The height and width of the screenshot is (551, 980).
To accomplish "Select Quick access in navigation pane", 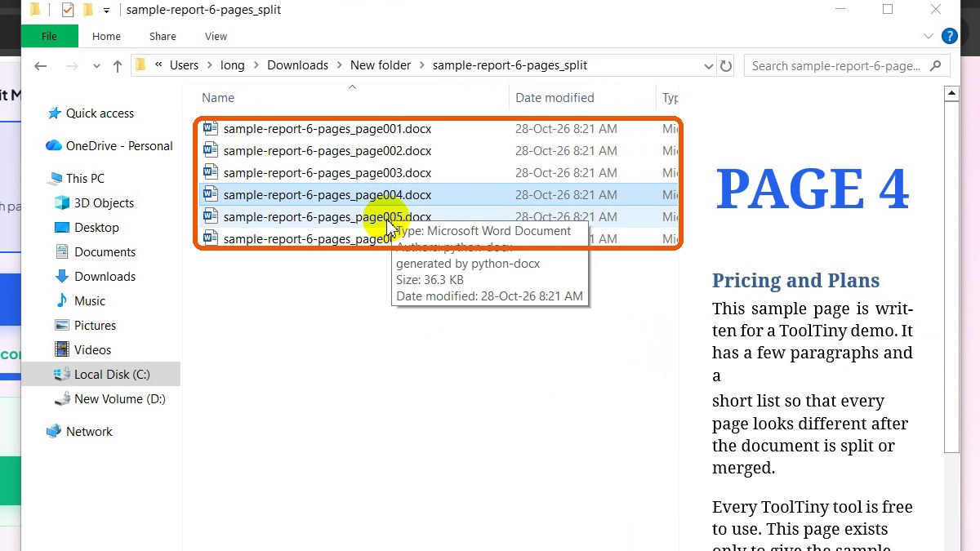I will click(x=100, y=113).
